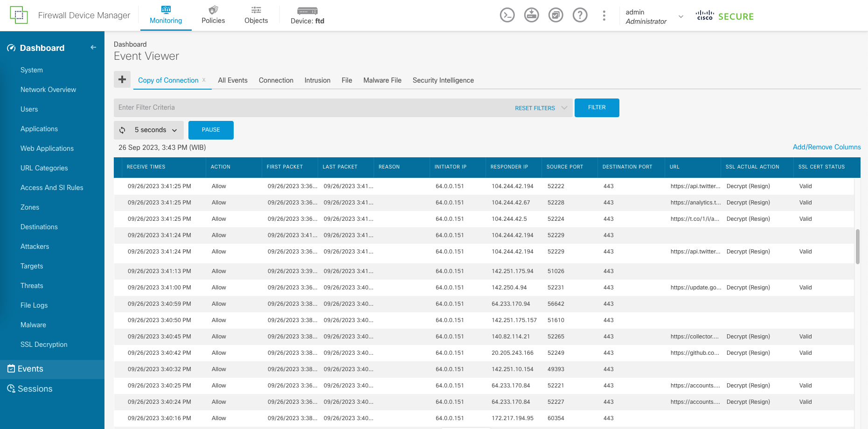The image size is (868, 429).
Task: Expand the filter chevron next to Reset Filters
Action: [x=564, y=108]
